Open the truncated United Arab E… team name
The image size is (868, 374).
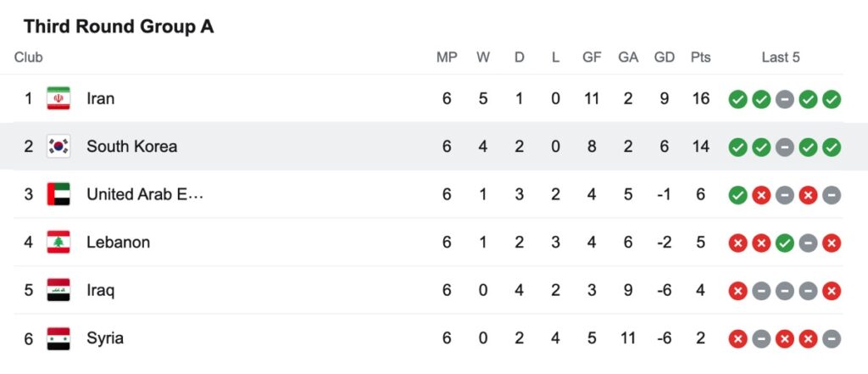[145, 194]
